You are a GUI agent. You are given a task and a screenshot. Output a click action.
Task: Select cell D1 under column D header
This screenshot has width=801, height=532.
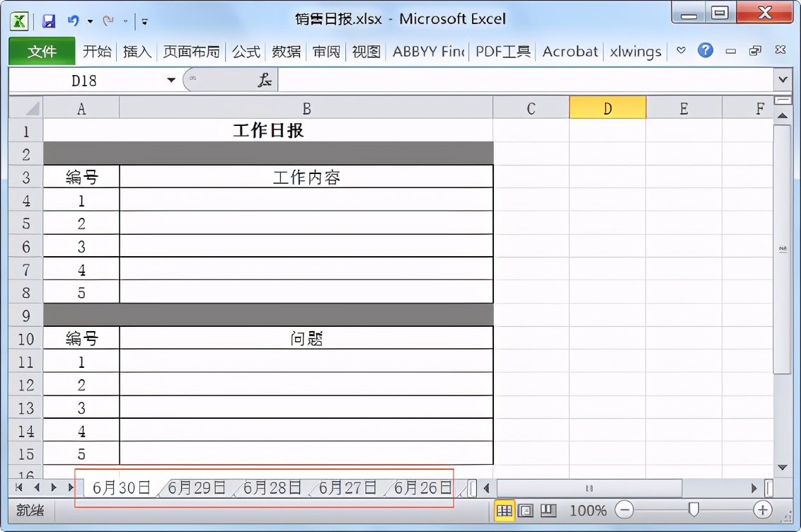[x=607, y=130]
